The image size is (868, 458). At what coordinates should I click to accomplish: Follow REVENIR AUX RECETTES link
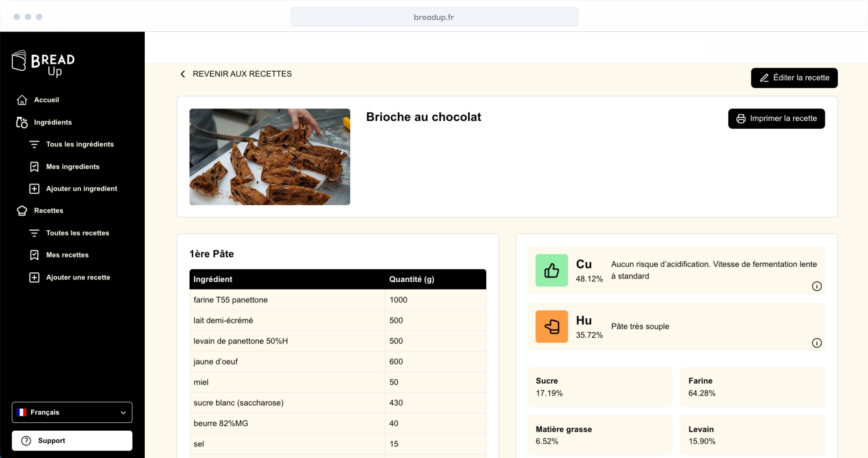click(x=242, y=74)
